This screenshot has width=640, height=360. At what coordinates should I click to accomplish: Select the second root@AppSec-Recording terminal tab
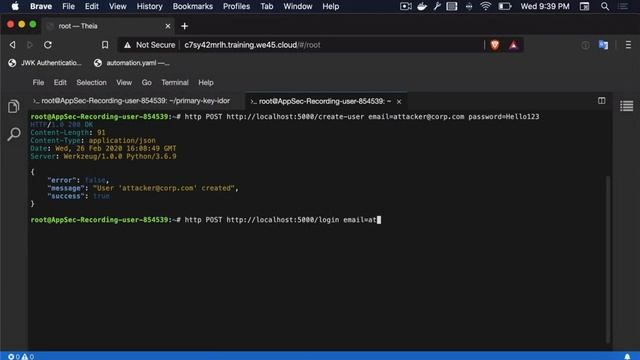[325, 101]
